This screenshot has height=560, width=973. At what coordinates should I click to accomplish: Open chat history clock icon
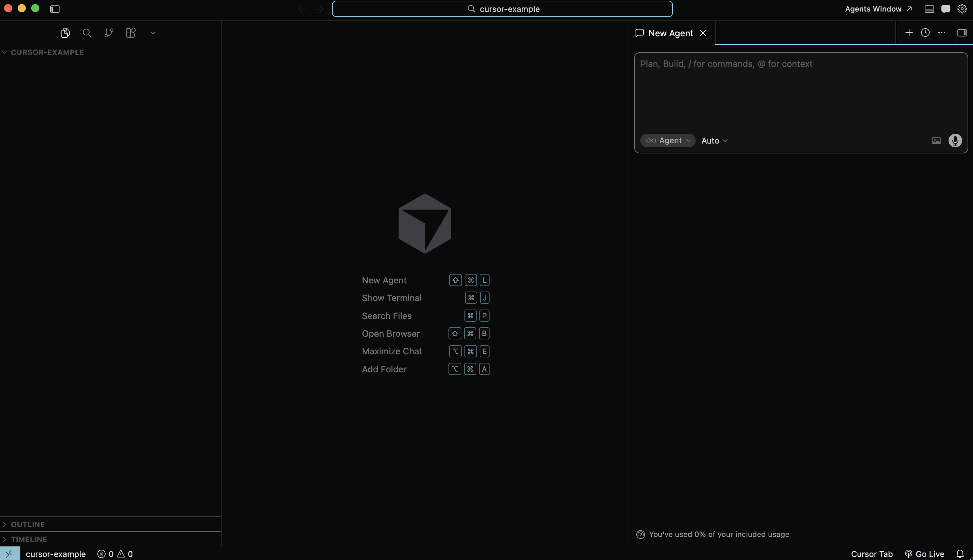click(925, 33)
